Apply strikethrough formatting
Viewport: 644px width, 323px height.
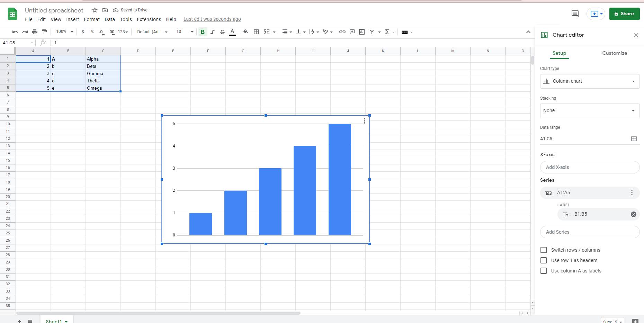(x=222, y=32)
